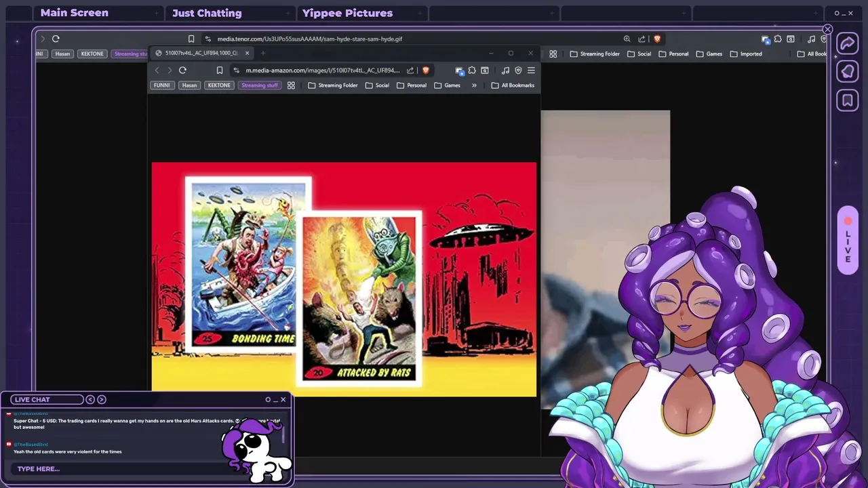
Task: Reload the front Amazon image page
Action: coord(182,70)
